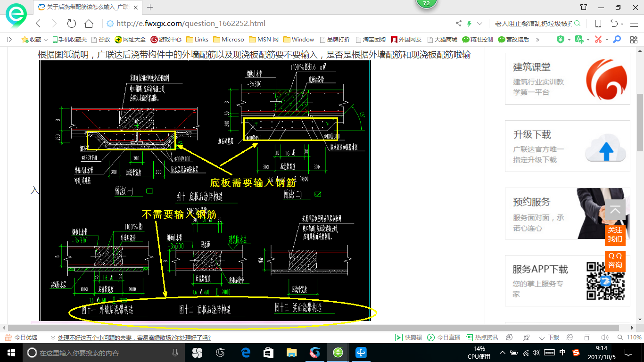Expand the 收藏 favorites dropdown arrow
The image size is (644, 362).
click(x=46, y=40)
